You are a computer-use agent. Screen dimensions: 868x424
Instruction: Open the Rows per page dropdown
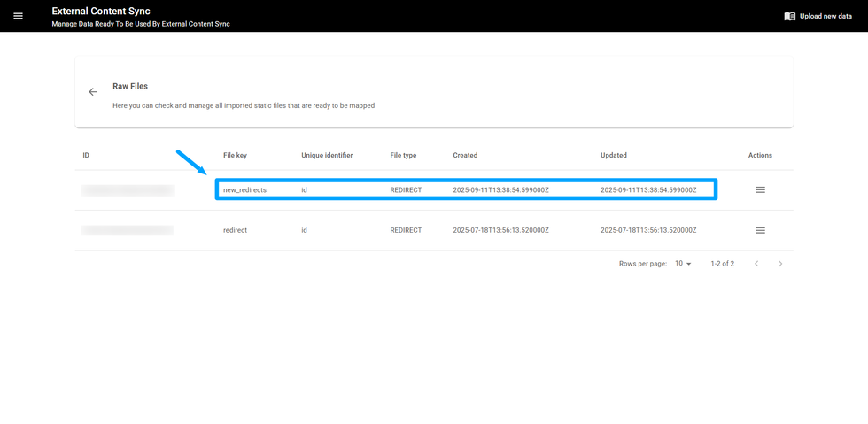(x=684, y=264)
